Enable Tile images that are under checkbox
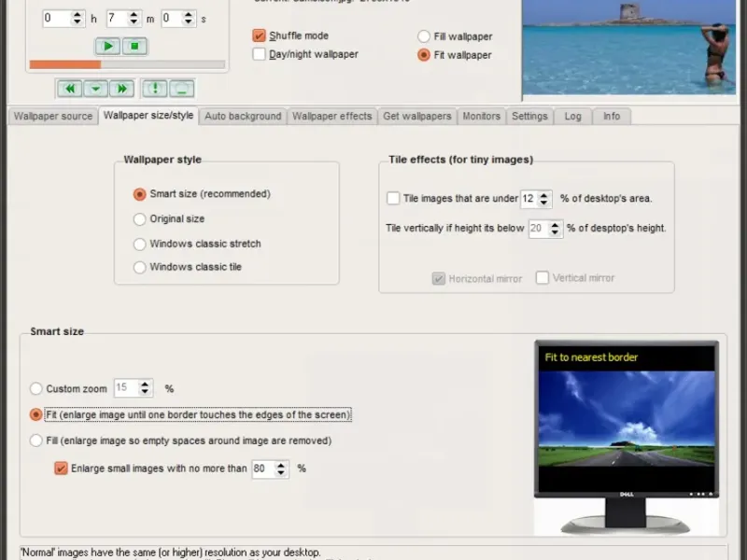747x560 pixels. (x=393, y=198)
